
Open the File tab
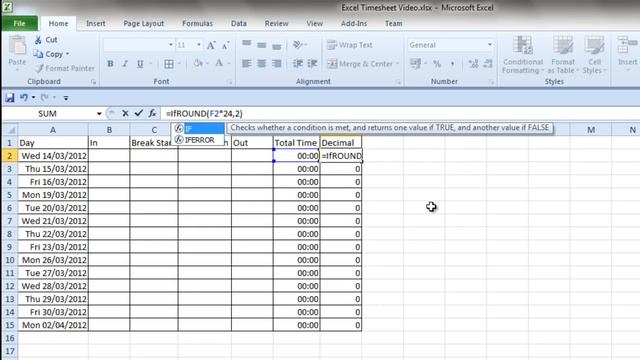pyautogui.click(x=20, y=23)
